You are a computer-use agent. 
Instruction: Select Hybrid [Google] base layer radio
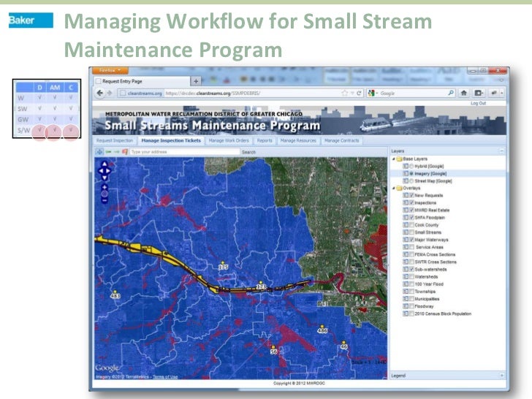(411, 167)
